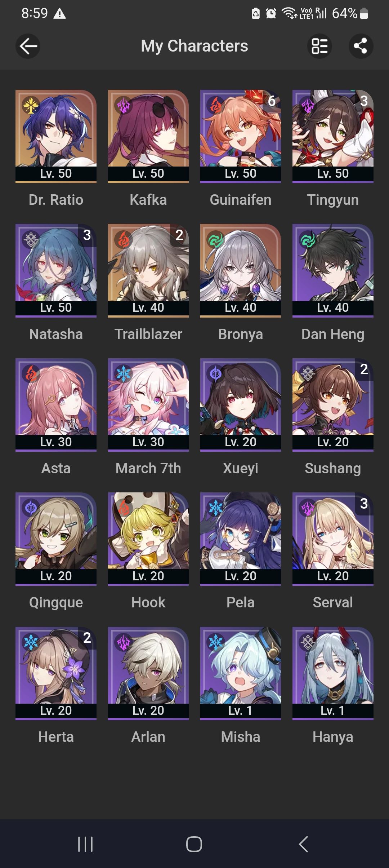Open Android recent apps button

point(85,844)
